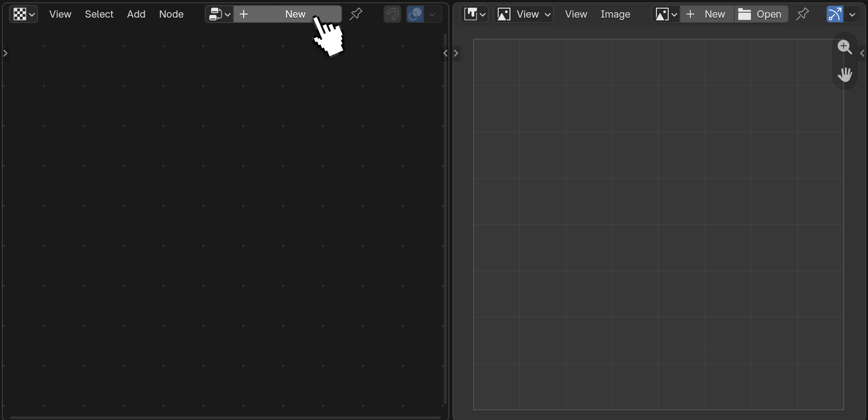Expand the image editor left toolbar region
The image size is (868, 420).
click(456, 53)
